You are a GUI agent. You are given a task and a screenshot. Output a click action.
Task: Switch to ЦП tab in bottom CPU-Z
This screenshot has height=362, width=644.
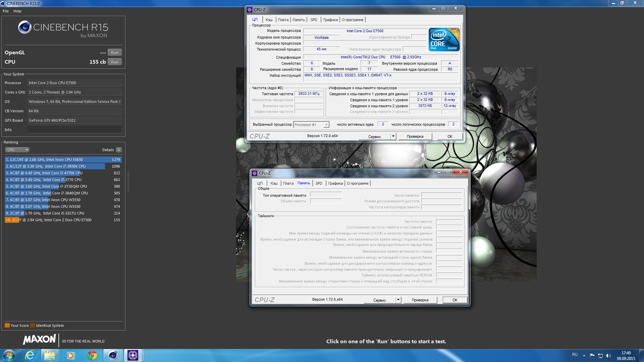pyautogui.click(x=260, y=183)
